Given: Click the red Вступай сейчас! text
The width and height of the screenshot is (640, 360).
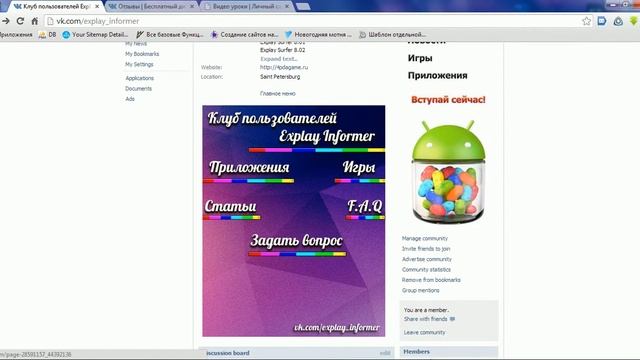Looking at the screenshot, I should (448, 100).
